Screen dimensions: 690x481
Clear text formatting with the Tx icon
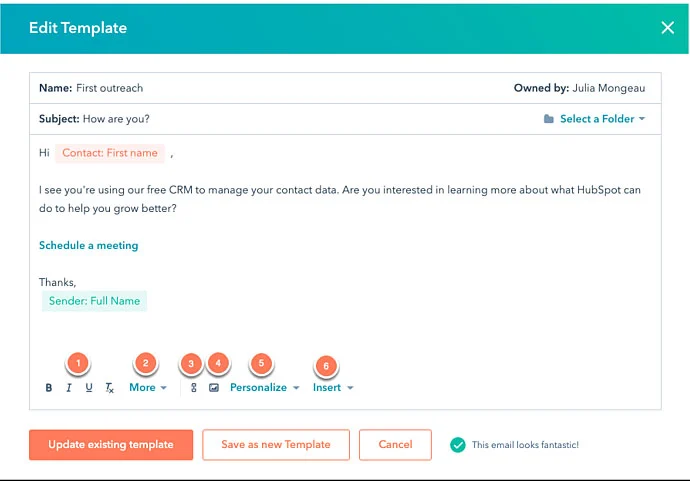[110, 388]
